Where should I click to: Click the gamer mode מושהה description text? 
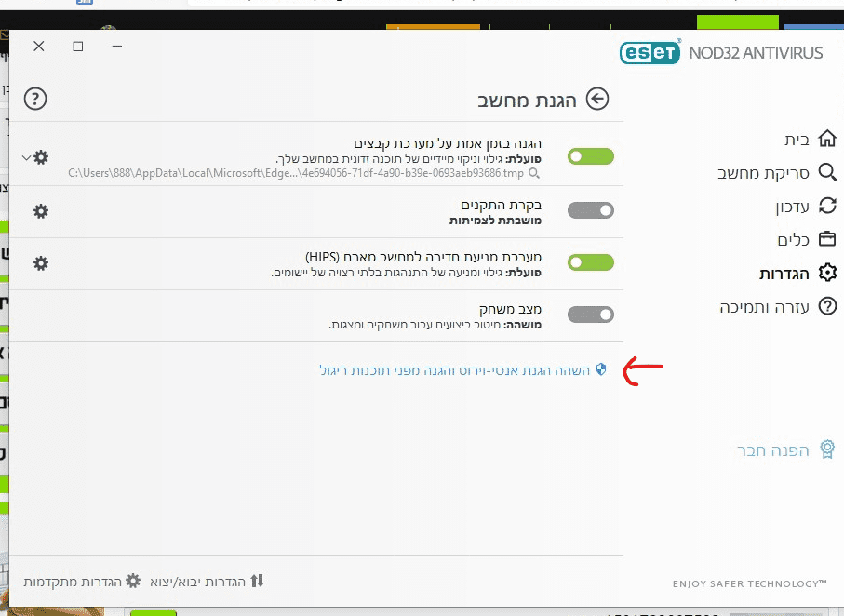(435, 325)
